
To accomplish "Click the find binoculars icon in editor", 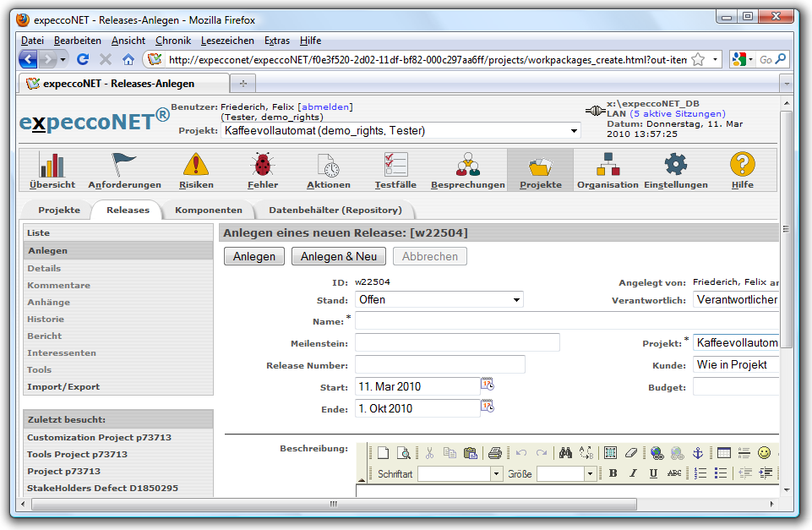I will [565, 453].
